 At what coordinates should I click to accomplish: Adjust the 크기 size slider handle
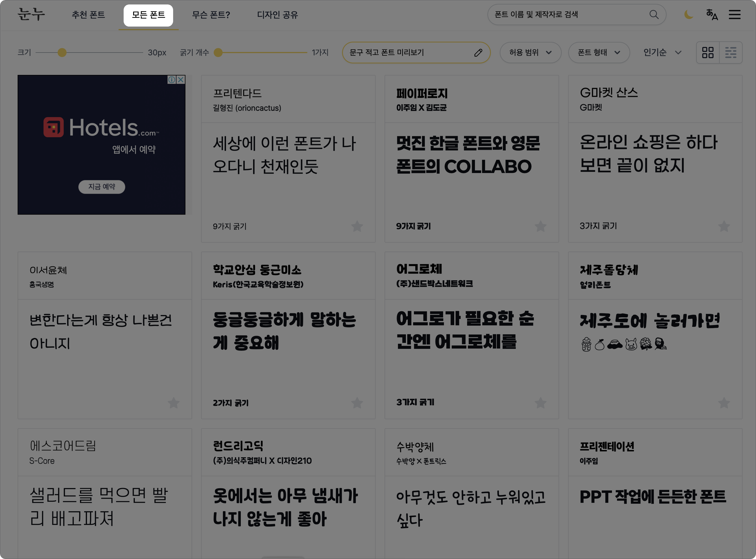(x=62, y=53)
